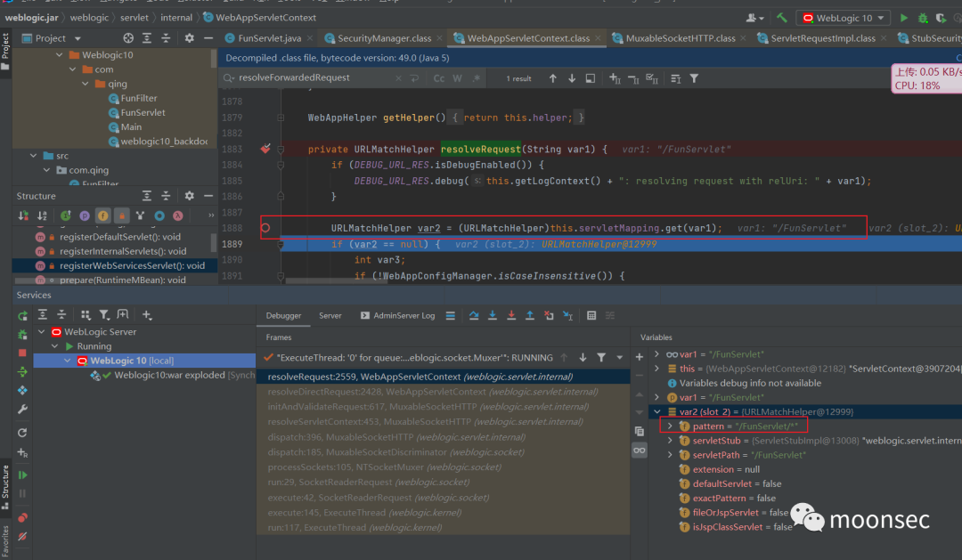Click the Drop Frame icon
The height and width of the screenshot is (560, 962).
coord(549,315)
